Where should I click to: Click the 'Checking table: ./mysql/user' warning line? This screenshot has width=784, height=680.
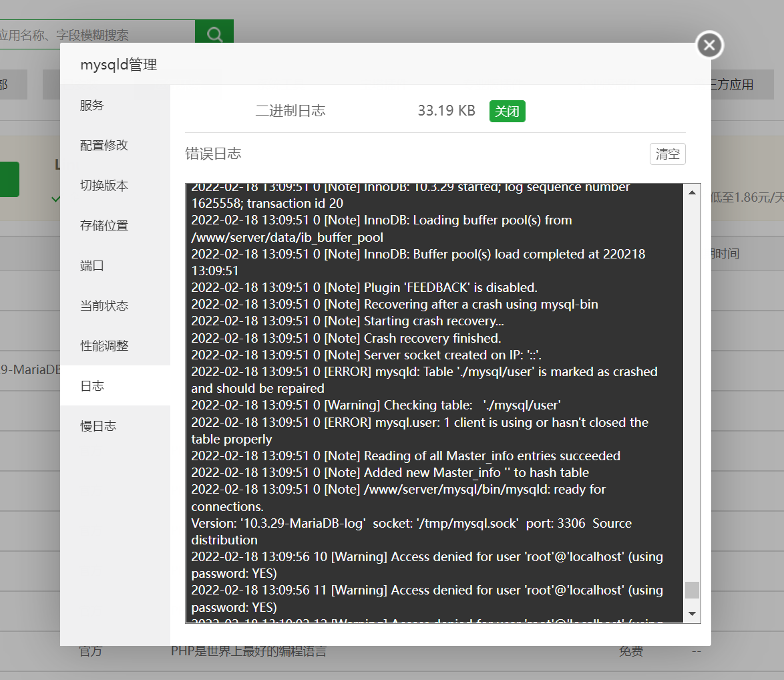pos(376,405)
